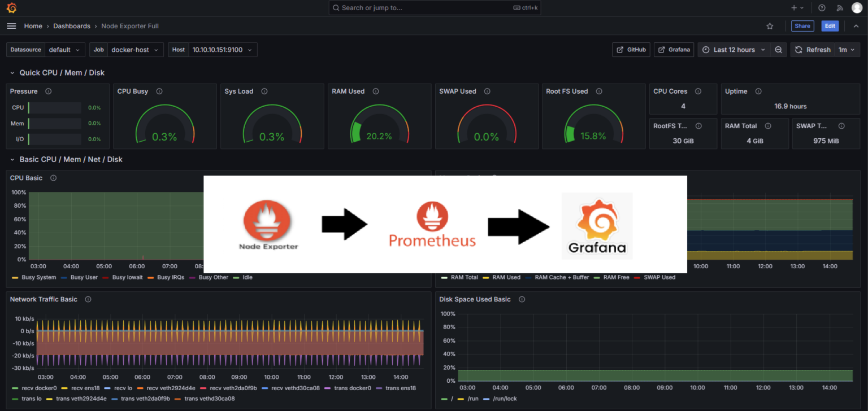Open the CPU Basic panel info icon

[x=53, y=178]
